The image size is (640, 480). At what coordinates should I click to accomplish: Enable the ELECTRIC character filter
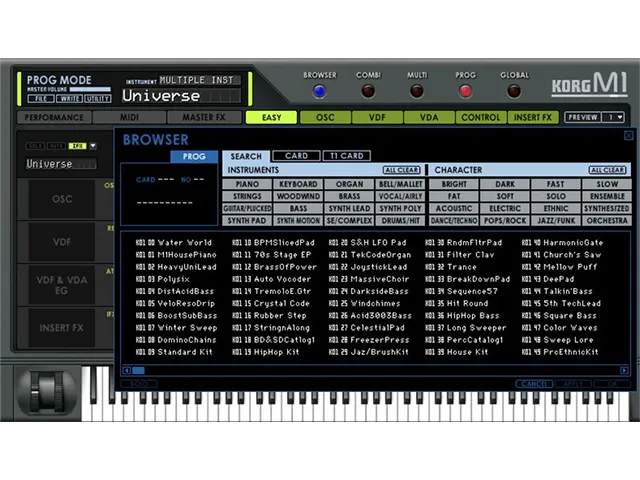coord(505,209)
